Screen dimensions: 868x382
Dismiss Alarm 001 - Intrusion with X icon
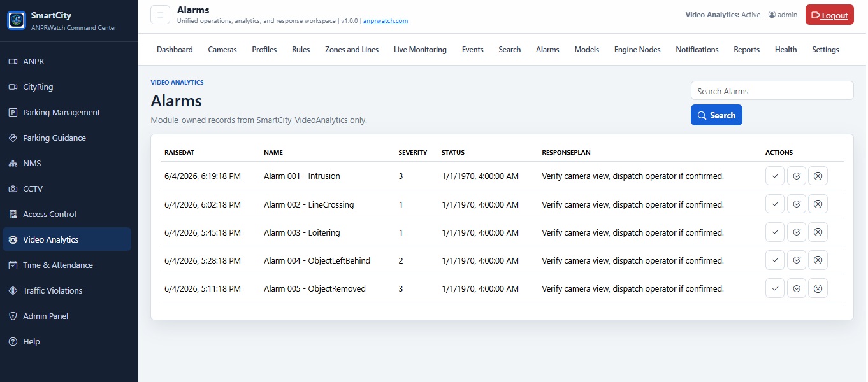click(818, 176)
